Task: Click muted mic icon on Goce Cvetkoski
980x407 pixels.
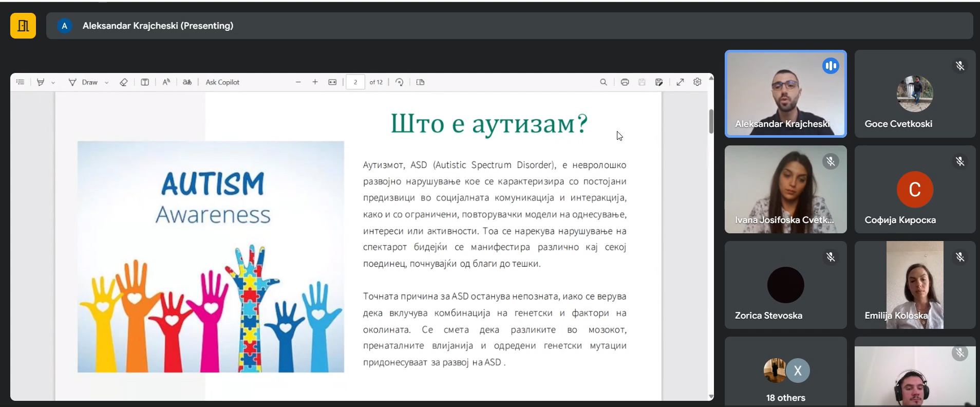Action: tap(959, 66)
